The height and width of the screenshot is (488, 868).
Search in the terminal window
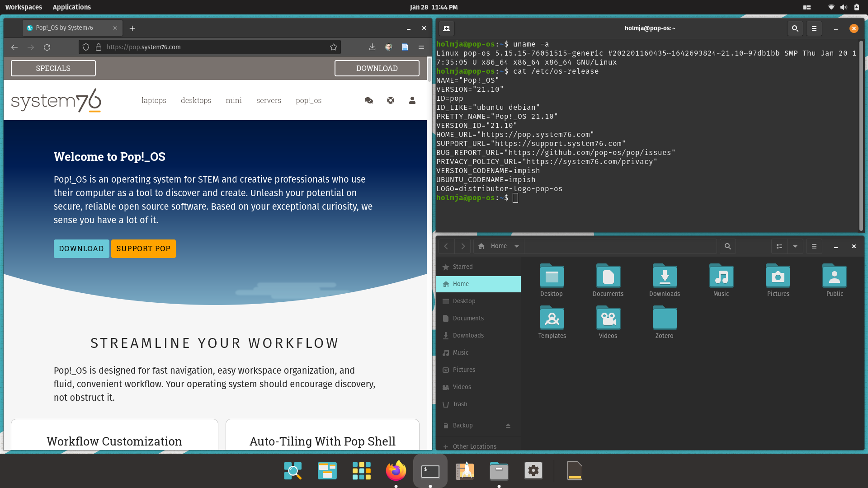[795, 28]
